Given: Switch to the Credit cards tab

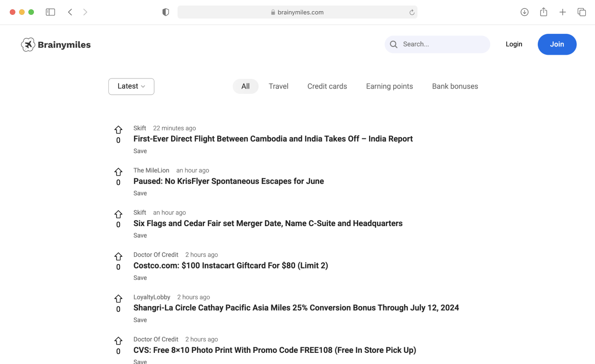Looking at the screenshot, I should 327,86.
